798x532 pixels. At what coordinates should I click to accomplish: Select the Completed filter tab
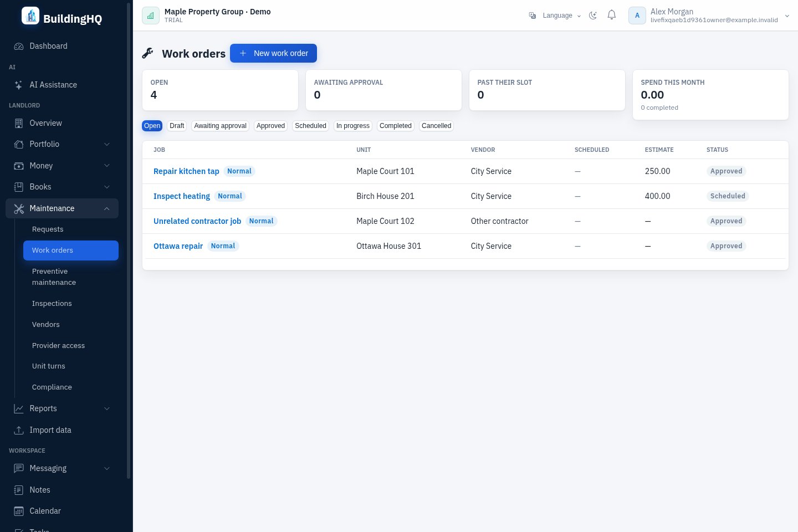point(396,126)
